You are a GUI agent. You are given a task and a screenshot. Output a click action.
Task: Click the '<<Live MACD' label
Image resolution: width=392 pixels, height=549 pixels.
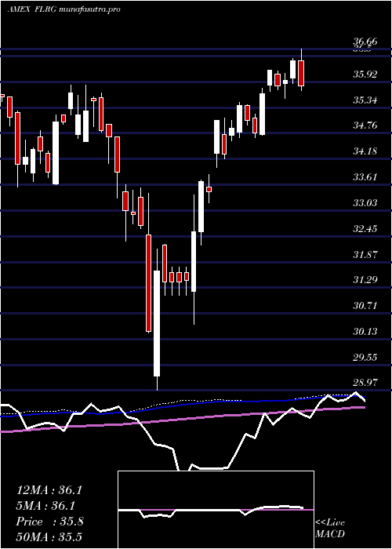pyautogui.click(x=330, y=529)
